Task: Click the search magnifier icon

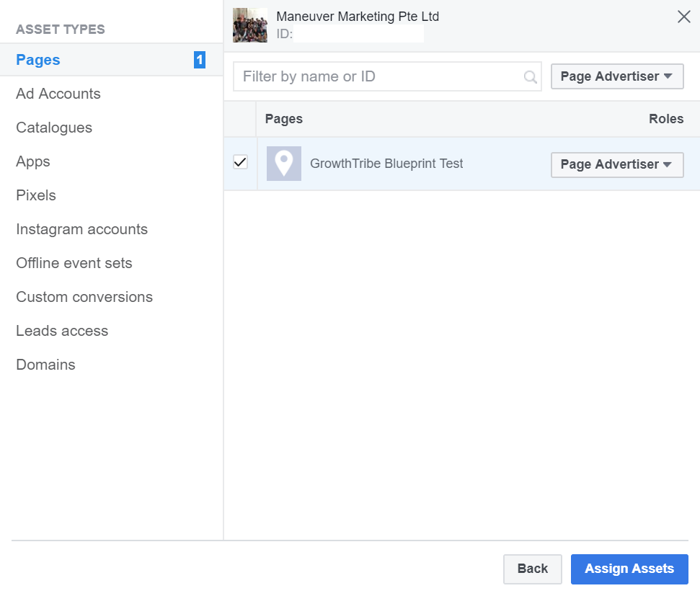Action: tap(530, 77)
